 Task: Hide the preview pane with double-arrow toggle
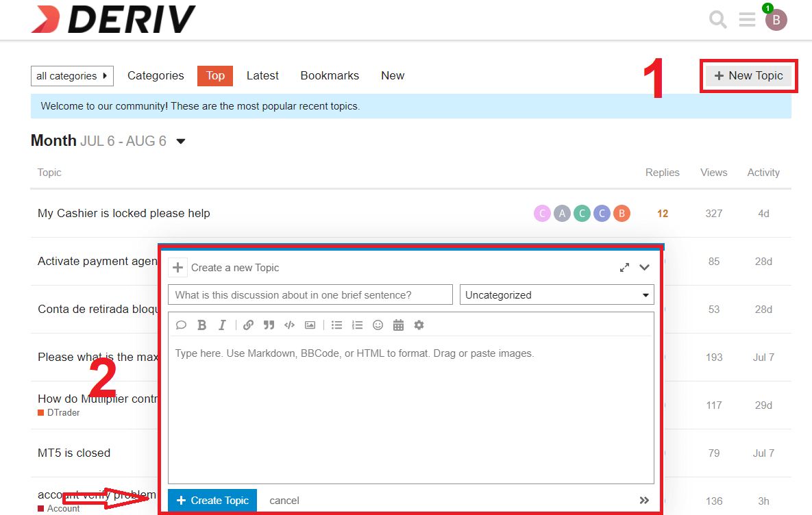coord(644,500)
